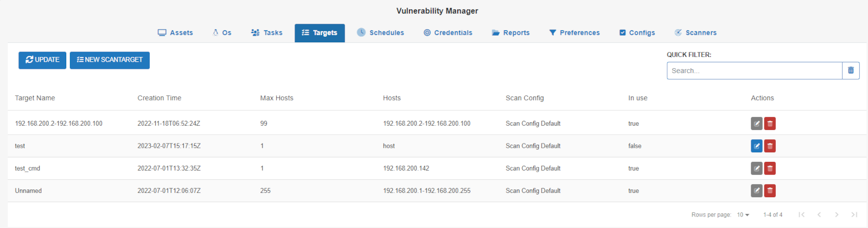Delete the 192.168.200.2-192.168.200.100 target
The image size is (868, 228).
(770, 123)
